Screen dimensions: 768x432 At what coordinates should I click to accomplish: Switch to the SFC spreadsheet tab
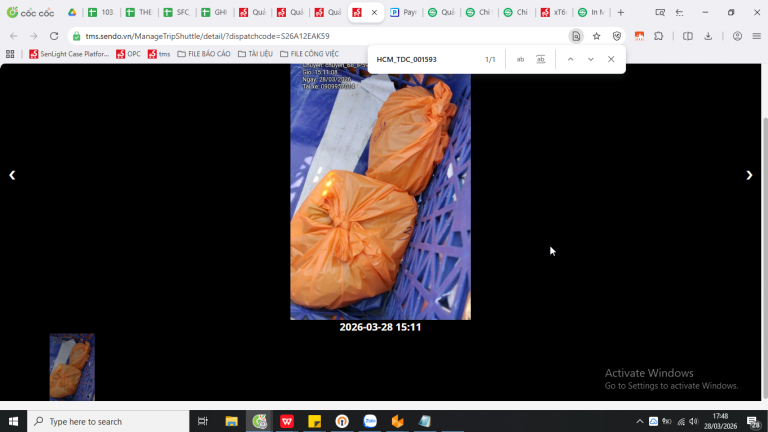tap(177, 12)
